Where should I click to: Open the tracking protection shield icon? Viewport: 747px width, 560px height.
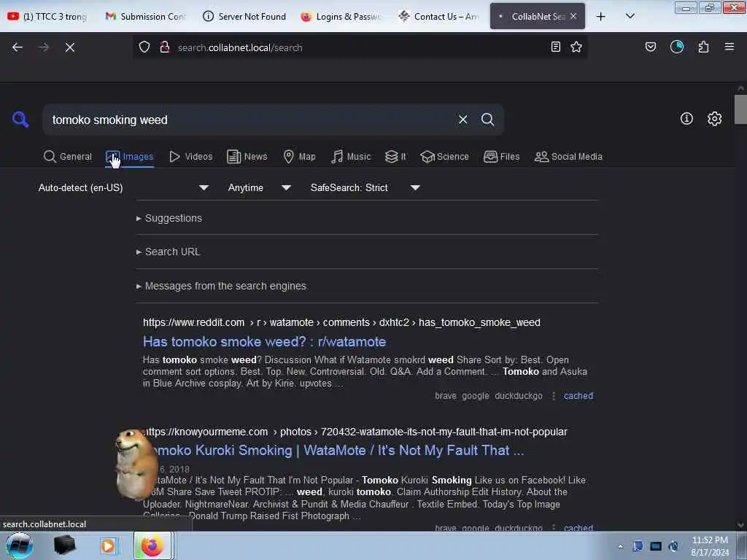[x=144, y=47]
